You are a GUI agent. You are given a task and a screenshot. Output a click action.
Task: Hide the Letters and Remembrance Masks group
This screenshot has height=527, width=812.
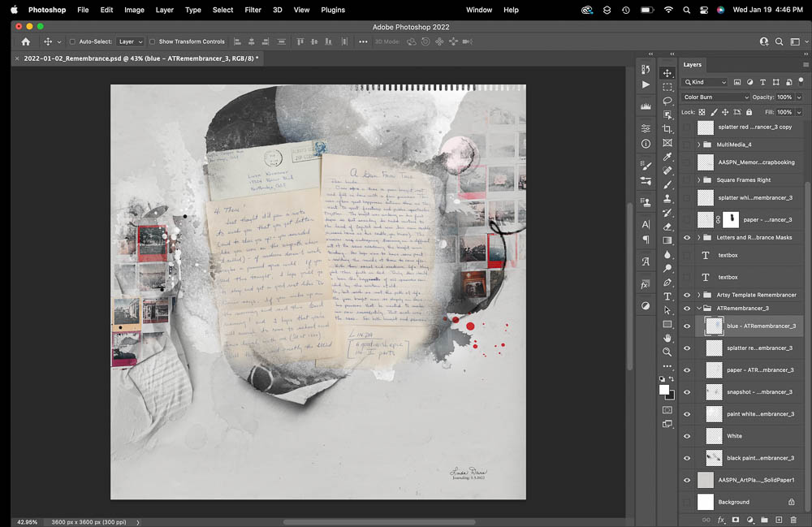[x=687, y=238]
